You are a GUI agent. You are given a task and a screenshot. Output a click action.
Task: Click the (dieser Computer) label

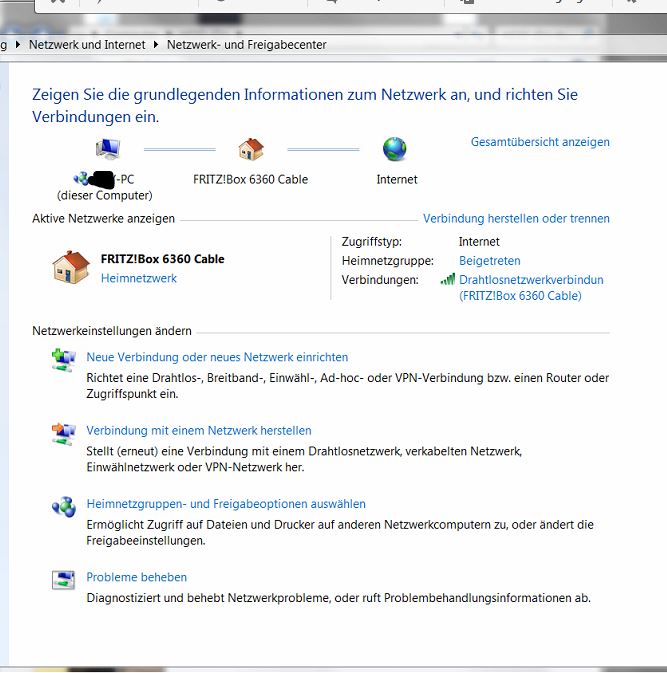pos(104,196)
